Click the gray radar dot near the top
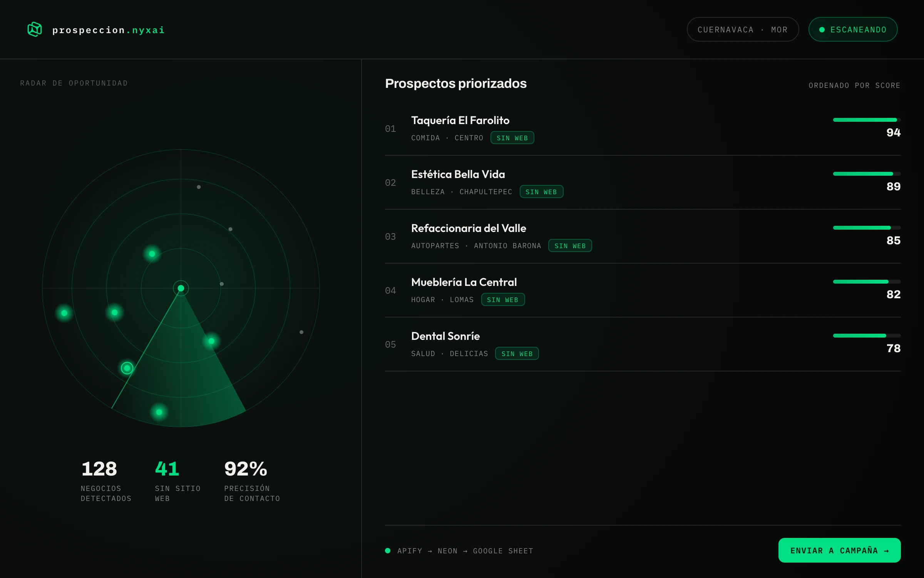Viewport: 924px width, 578px height. (x=199, y=187)
